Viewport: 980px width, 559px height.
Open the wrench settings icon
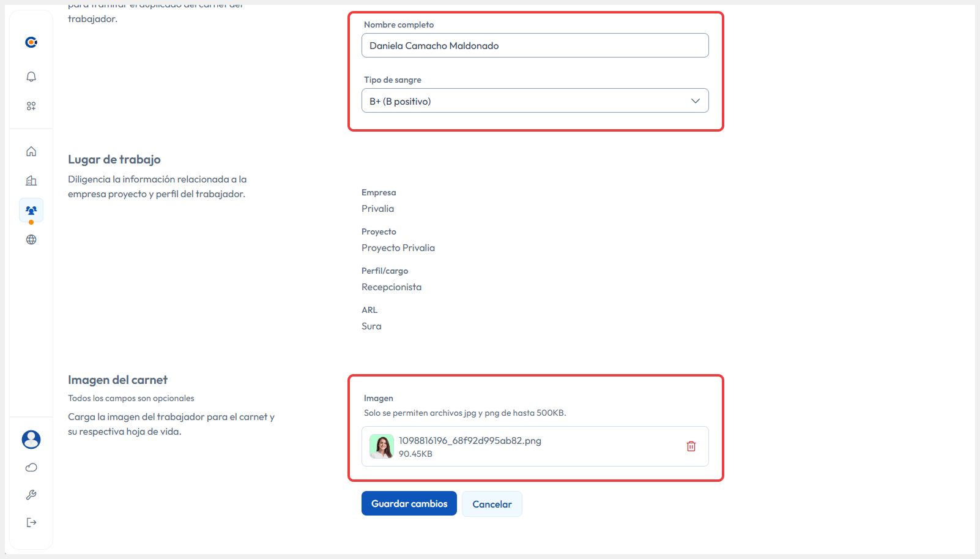coord(31,495)
